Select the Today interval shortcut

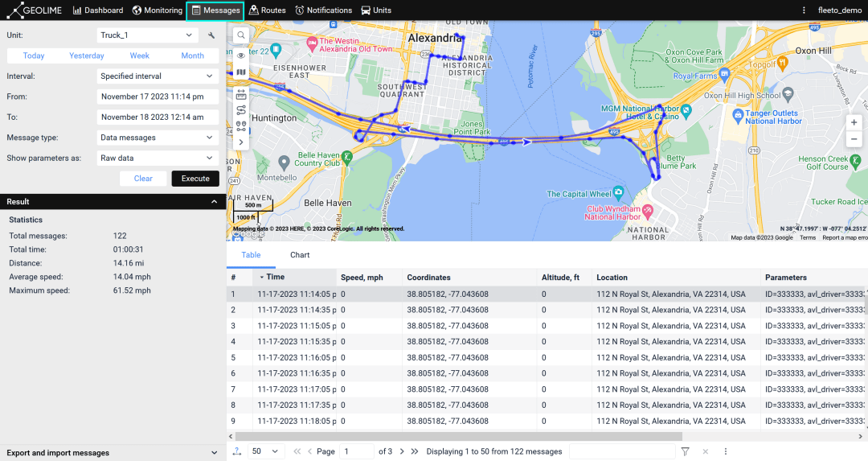point(34,56)
